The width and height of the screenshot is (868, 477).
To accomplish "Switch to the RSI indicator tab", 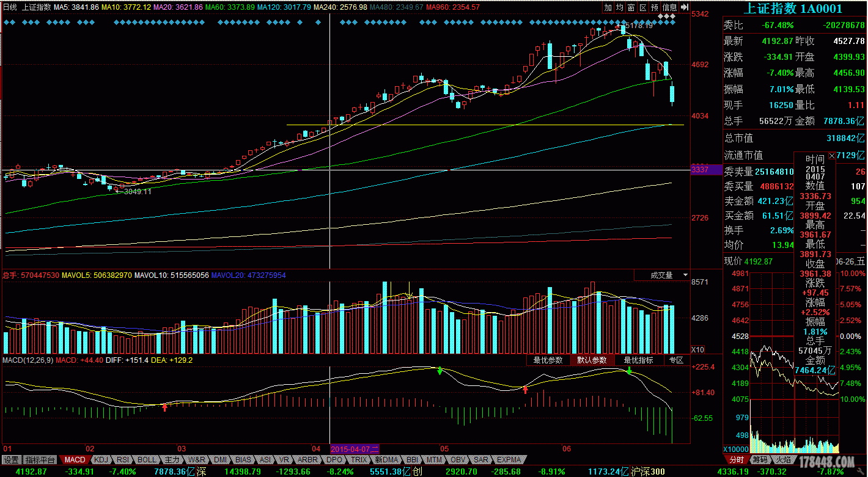I will [x=123, y=460].
